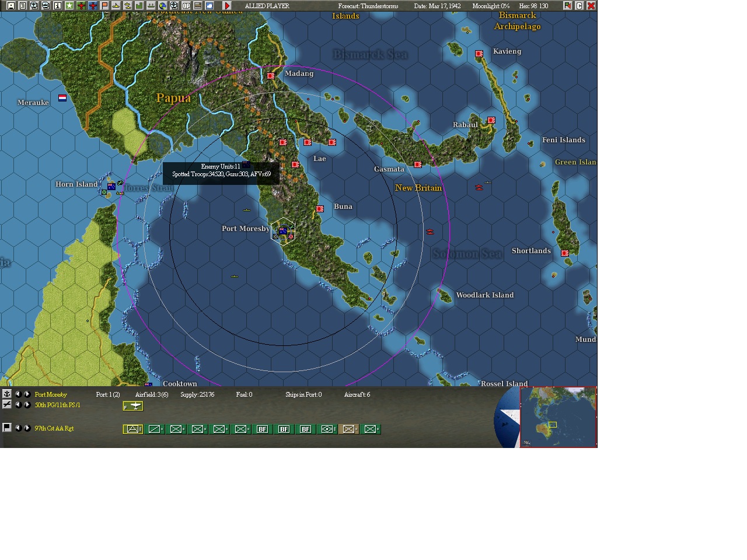Click the red plane on green icon

coord(81,6)
